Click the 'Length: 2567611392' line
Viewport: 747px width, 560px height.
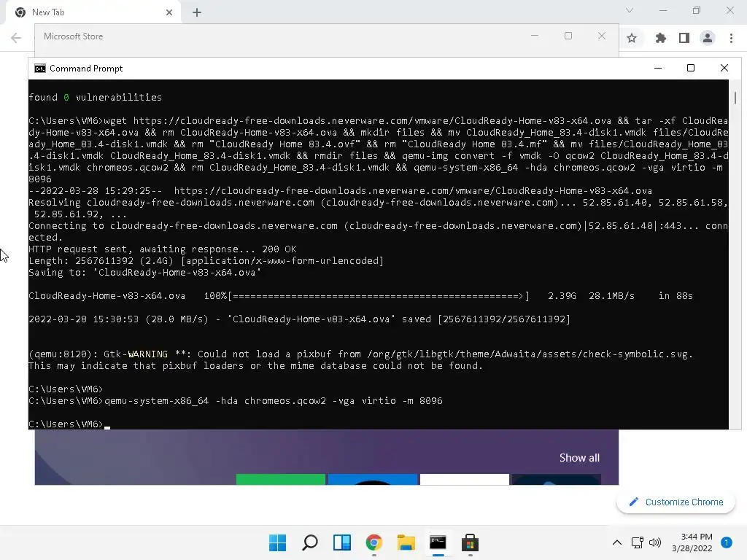tap(206, 261)
